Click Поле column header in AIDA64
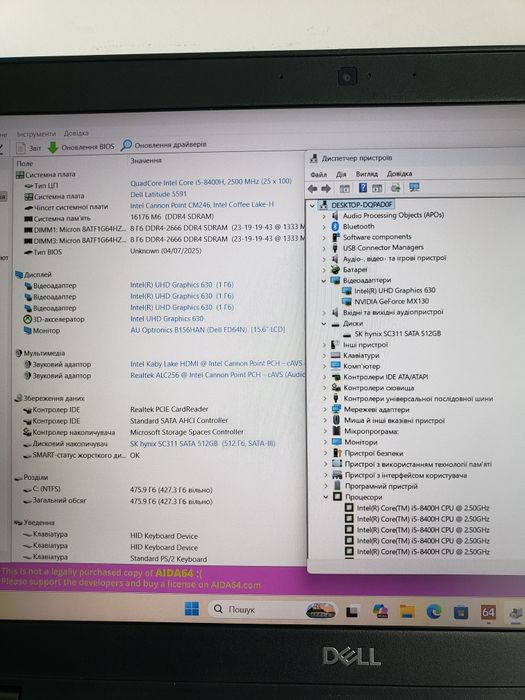Viewport: 525px width, 700px height. coord(25,164)
